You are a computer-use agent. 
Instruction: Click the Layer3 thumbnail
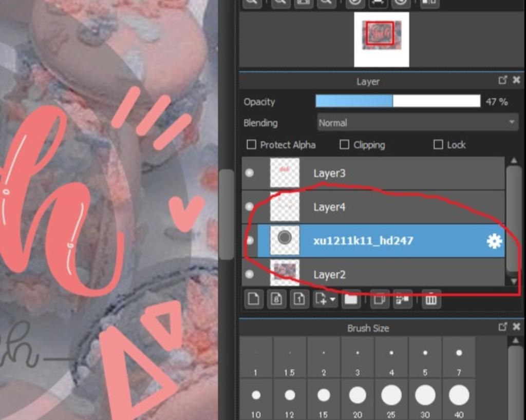(x=285, y=173)
